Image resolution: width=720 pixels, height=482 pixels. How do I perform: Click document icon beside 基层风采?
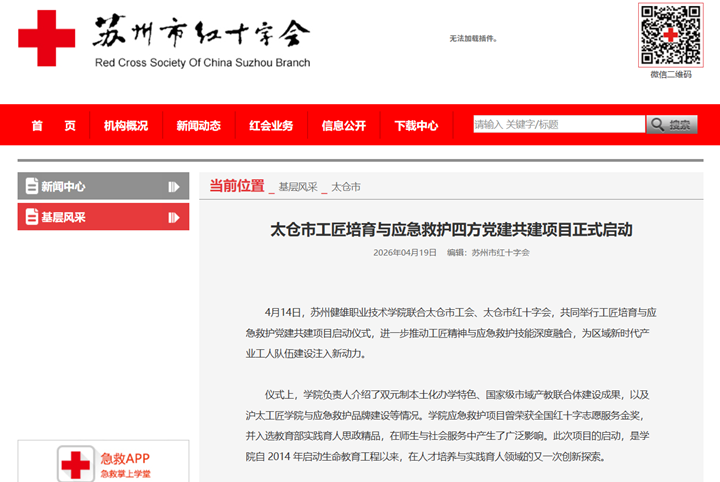pos(31,217)
